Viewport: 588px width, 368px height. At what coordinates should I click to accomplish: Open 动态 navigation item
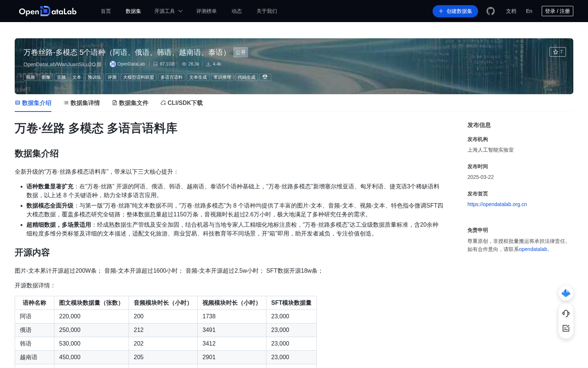(237, 11)
